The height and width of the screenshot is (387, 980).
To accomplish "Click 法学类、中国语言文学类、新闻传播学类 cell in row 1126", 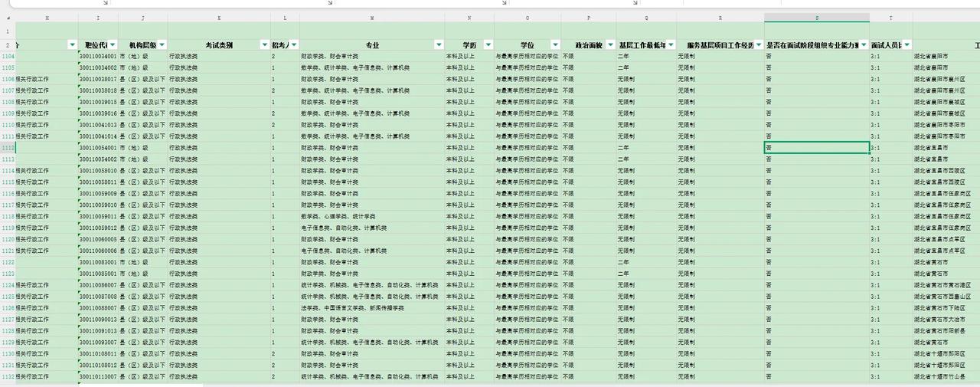I will pyautogui.click(x=372, y=308).
